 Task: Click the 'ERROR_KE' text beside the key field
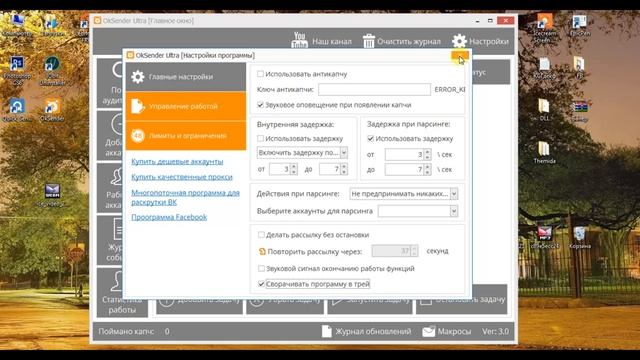tap(449, 89)
